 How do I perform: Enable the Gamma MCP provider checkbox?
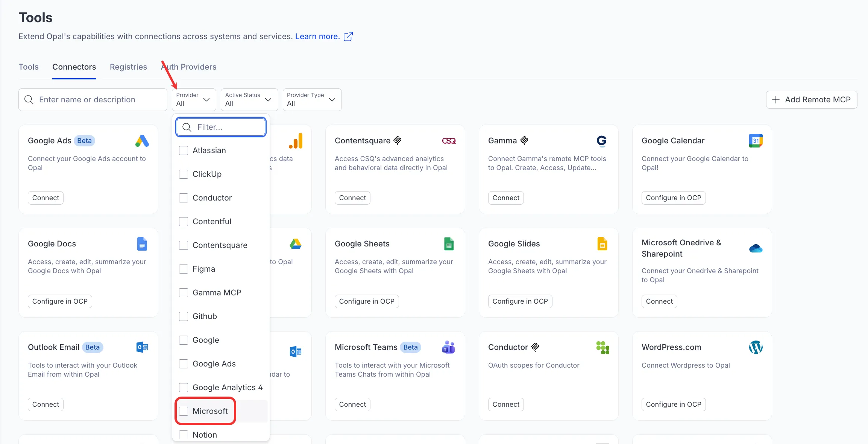point(184,293)
